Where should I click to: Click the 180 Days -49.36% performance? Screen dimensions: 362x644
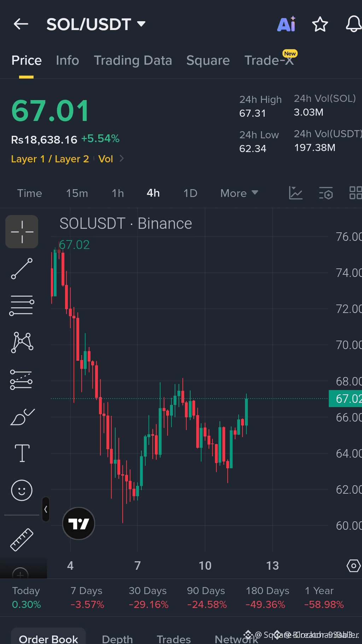[x=267, y=598]
